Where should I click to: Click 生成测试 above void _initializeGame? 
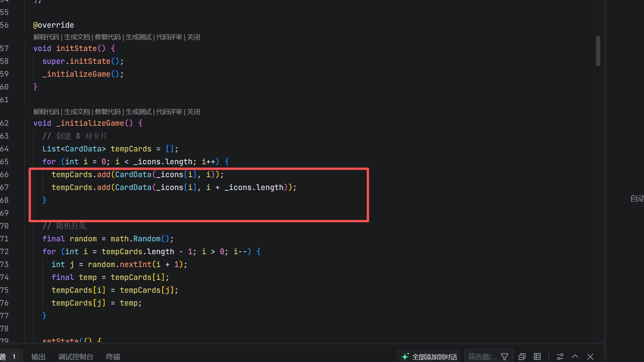click(x=138, y=112)
